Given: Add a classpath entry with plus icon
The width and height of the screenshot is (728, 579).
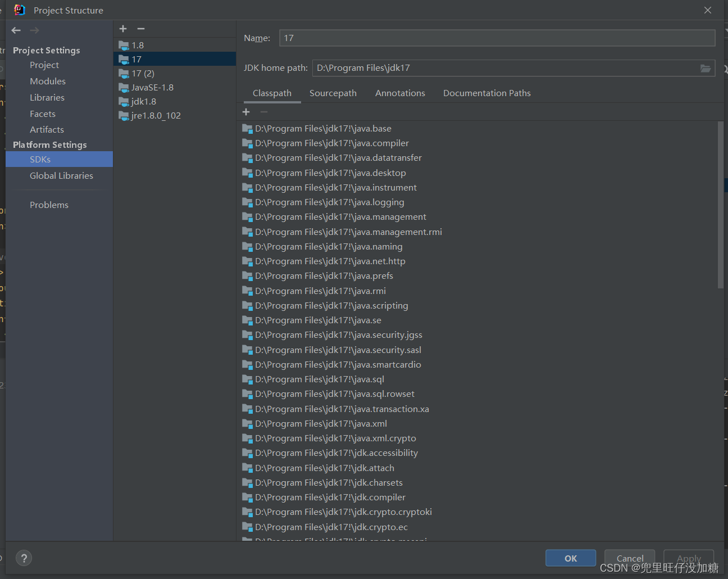Looking at the screenshot, I should point(246,112).
